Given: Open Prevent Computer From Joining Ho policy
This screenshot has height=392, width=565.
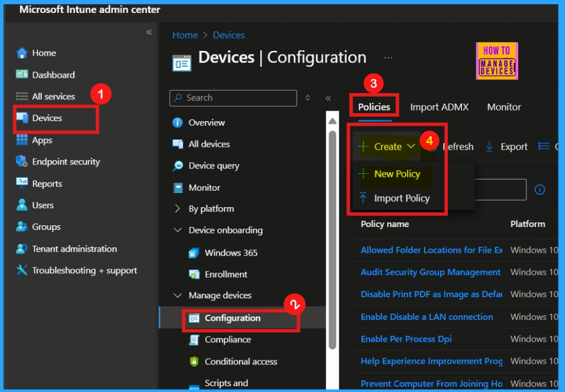Looking at the screenshot, I should click(431, 384).
